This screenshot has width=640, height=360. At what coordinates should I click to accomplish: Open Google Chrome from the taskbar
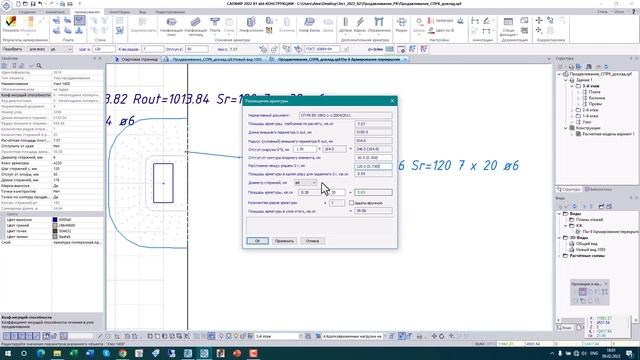(122, 353)
